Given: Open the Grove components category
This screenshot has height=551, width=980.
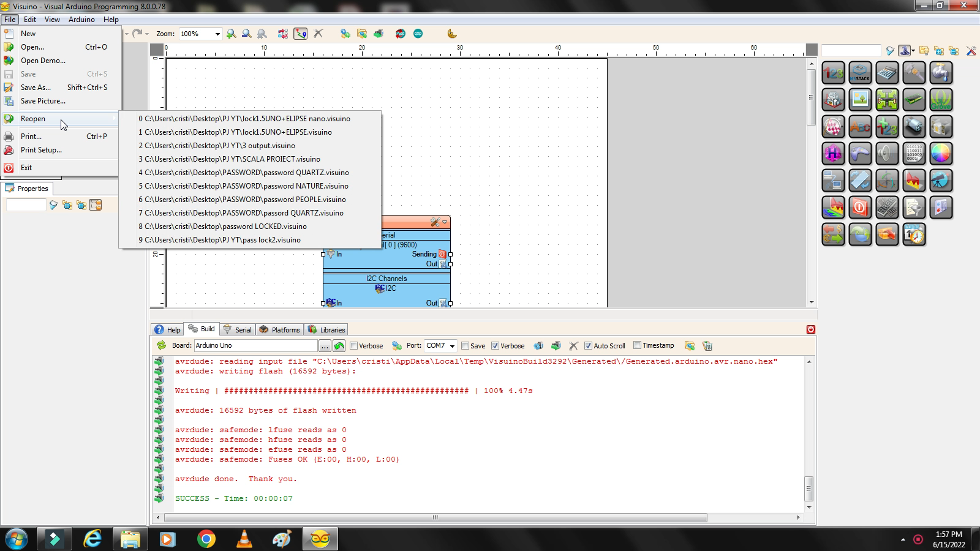Looking at the screenshot, I should (x=941, y=100).
